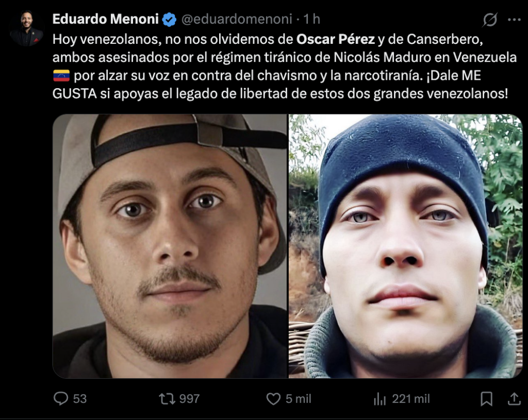The image size is (528, 420).
Task: Click the repost arrows icon
Action: 167,399
